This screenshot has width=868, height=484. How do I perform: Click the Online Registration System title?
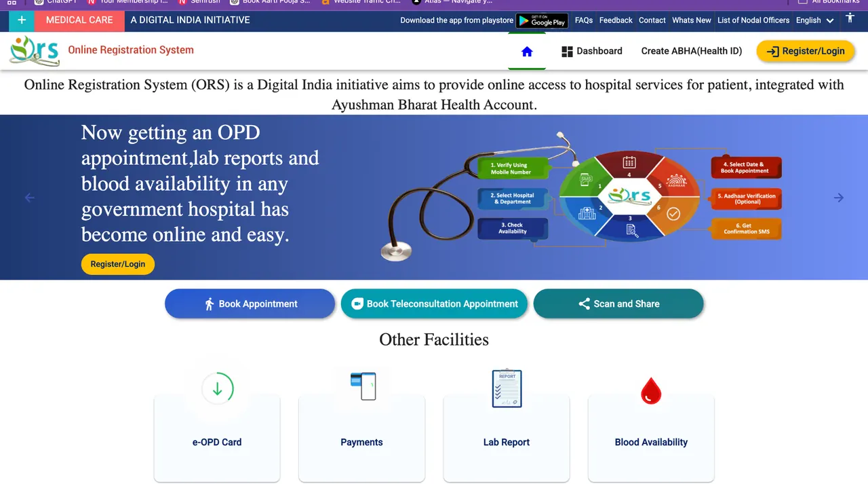coord(131,50)
